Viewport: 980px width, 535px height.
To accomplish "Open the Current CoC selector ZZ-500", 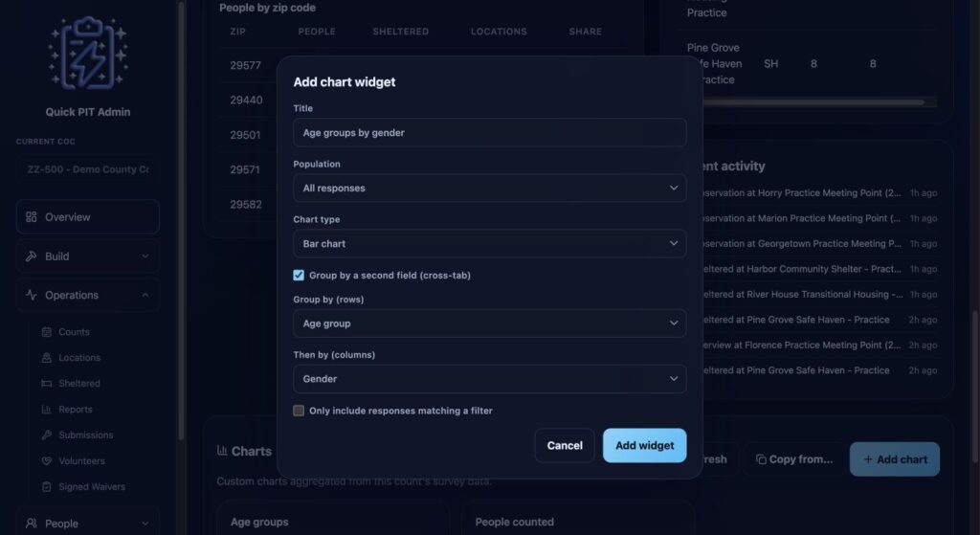I will [87, 169].
